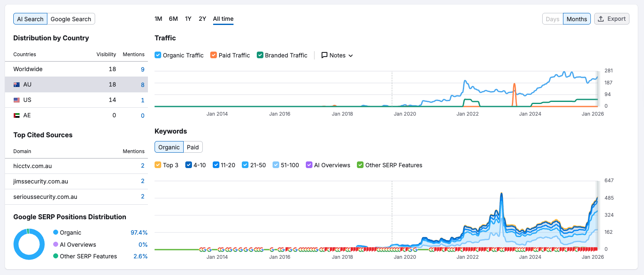The width and height of the screenshot is (644, 275).
Task: Toggle the Other SERP Features checkbox
Action: pos(360,165)
